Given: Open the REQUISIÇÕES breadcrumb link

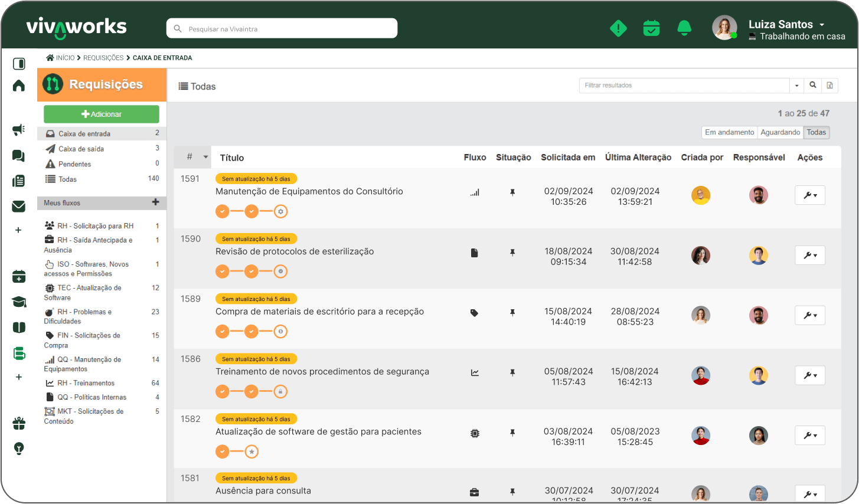Looking at the screenshot, I should (103, 58).
